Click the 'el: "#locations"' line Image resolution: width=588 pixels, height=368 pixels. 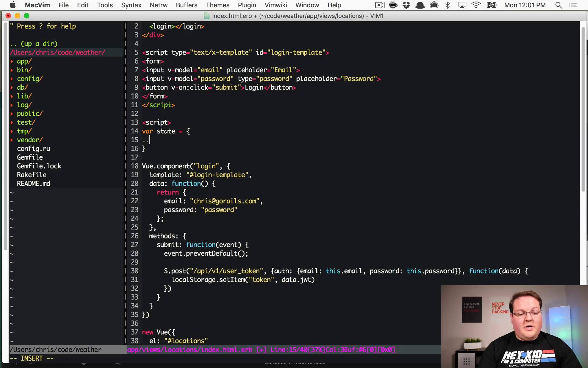pos(179,341)
